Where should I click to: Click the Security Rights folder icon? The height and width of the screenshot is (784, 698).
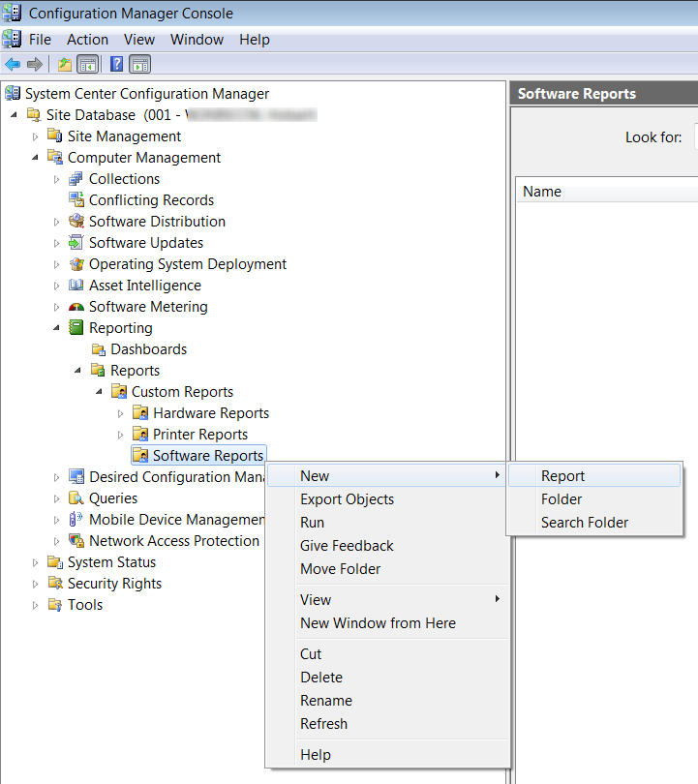[x=55, y=583]
